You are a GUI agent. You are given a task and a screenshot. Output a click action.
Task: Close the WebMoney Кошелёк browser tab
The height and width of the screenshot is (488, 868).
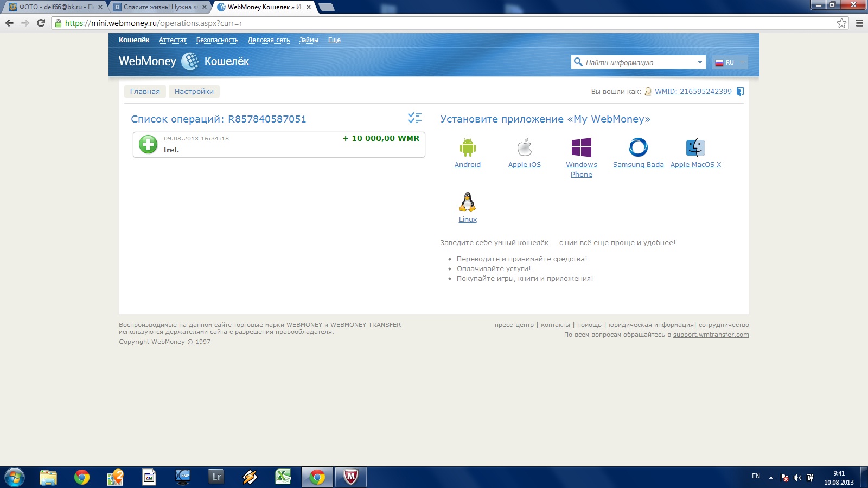pyautogui.click(x=309, y=7)
